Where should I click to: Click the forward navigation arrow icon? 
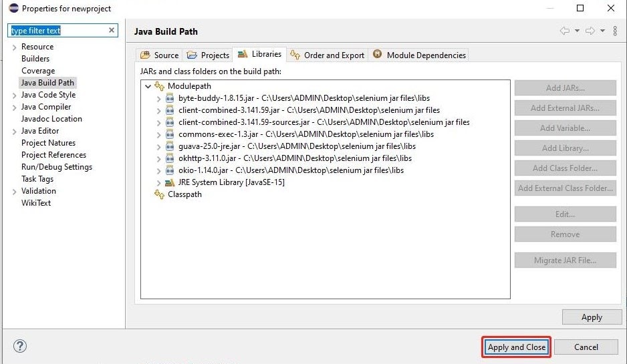(590, 31)
